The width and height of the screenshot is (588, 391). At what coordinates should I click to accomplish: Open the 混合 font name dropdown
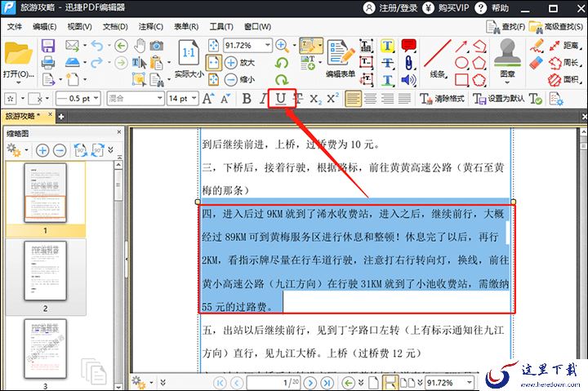point(160,99)
